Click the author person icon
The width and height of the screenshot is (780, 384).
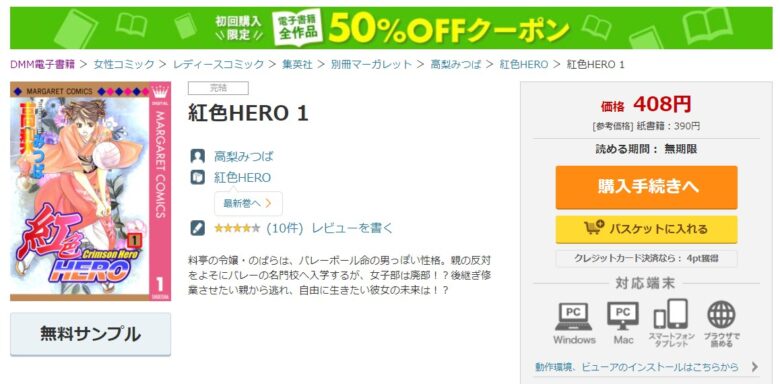click(197, 156)
